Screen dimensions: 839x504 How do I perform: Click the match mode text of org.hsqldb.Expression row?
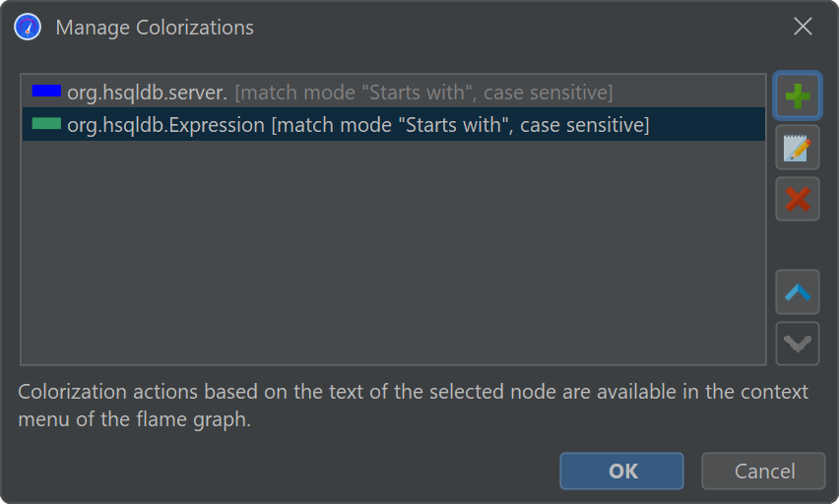tap(460, 126)
